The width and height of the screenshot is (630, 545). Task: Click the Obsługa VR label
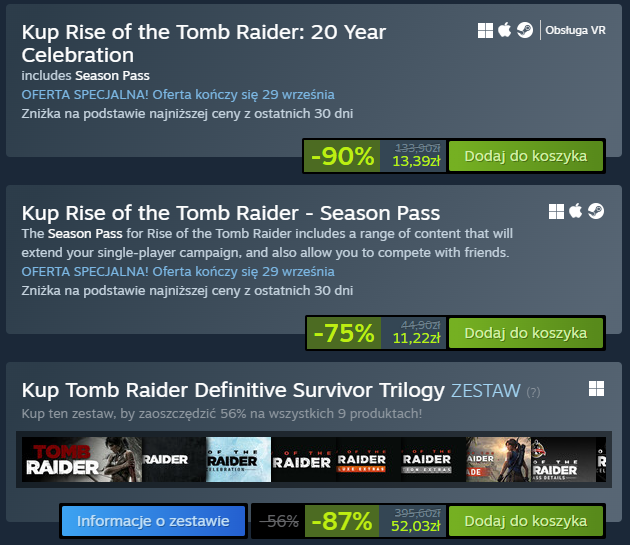[x=575, y=30]
